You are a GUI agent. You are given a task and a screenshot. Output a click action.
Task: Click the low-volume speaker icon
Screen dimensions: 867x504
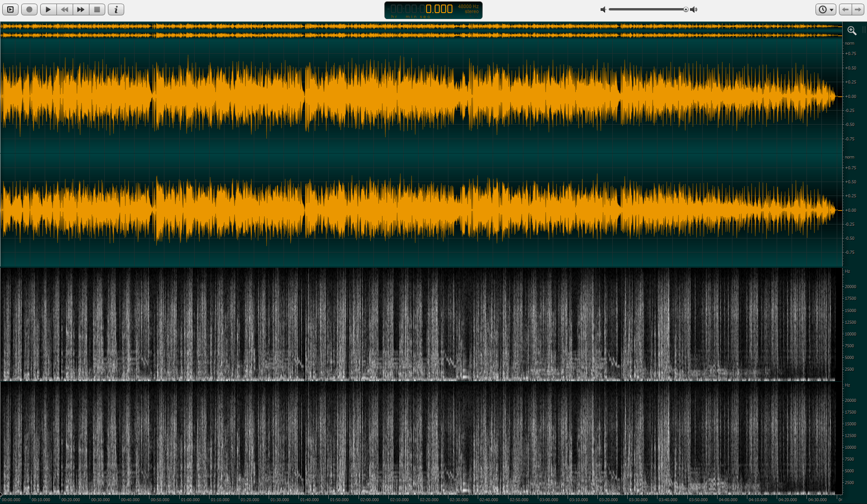(x=603, y=9)
